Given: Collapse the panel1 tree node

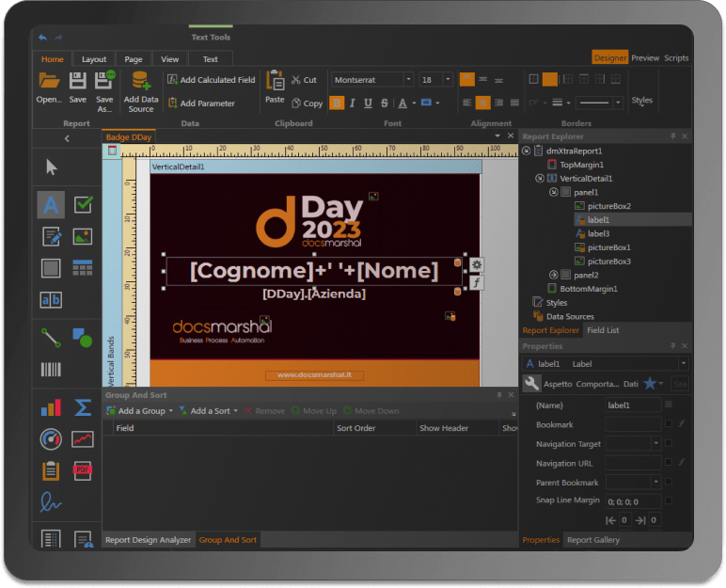Looking at the screenshot, I should tap(554, 192).
